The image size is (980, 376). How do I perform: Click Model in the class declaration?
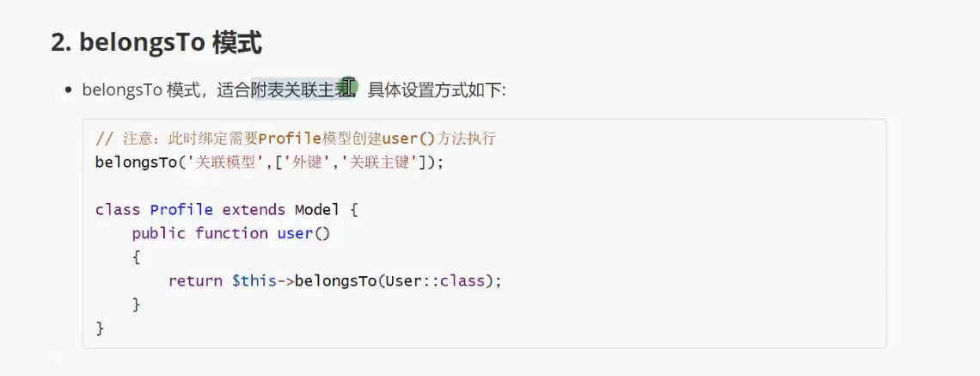pos(317,210)
